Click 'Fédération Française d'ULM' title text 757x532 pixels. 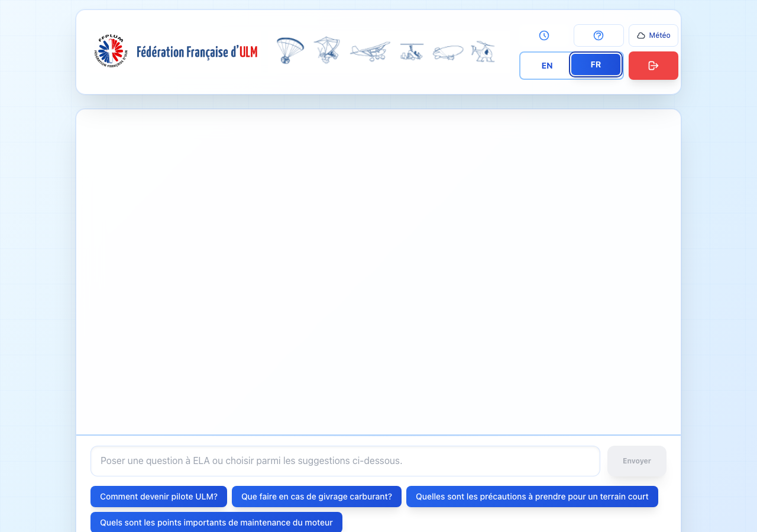(197, 52)
